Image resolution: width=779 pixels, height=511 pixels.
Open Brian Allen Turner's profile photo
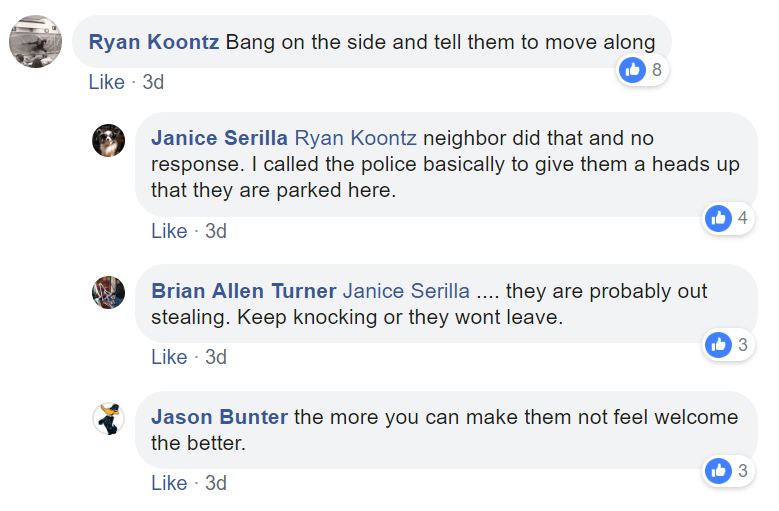point(109,292)
